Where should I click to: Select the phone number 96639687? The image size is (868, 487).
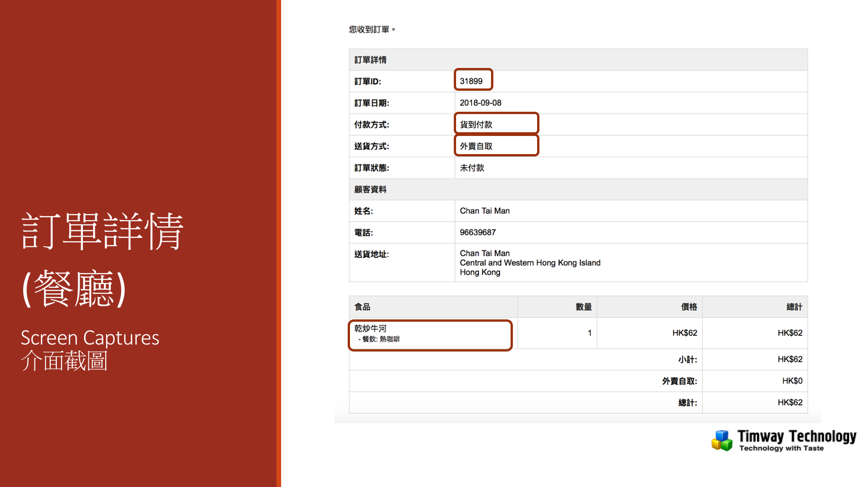coord(478,232)
